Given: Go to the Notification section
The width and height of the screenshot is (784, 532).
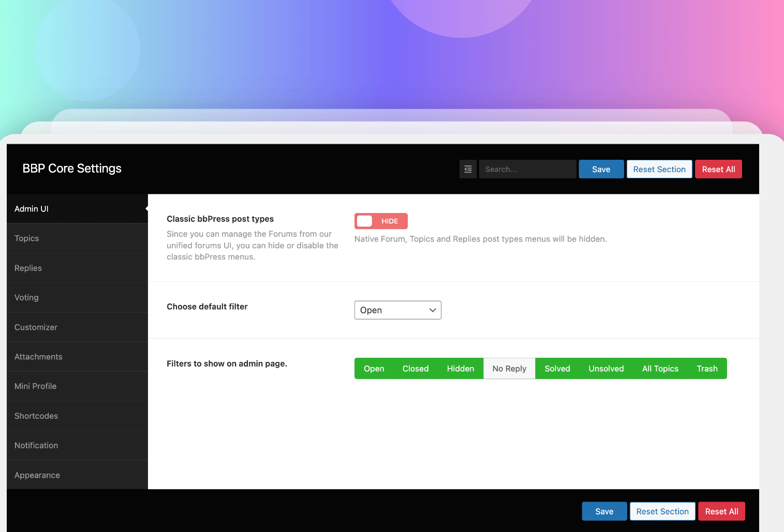Looking at the screenshot, I should coord(77,445).
